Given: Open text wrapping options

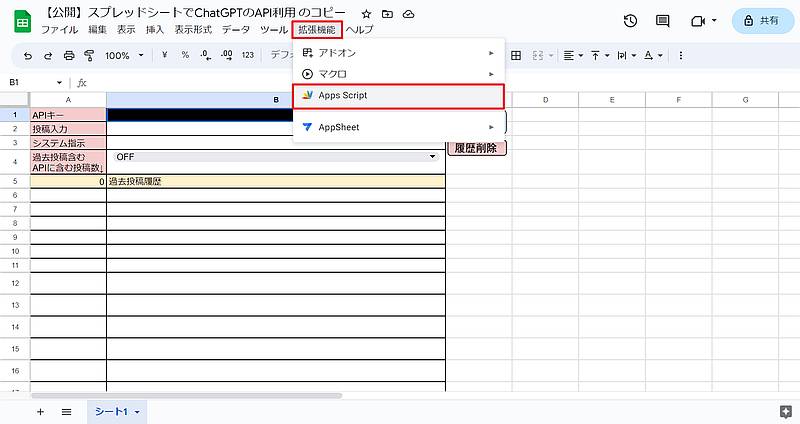Looking at the screenshot, I should 627,55.
